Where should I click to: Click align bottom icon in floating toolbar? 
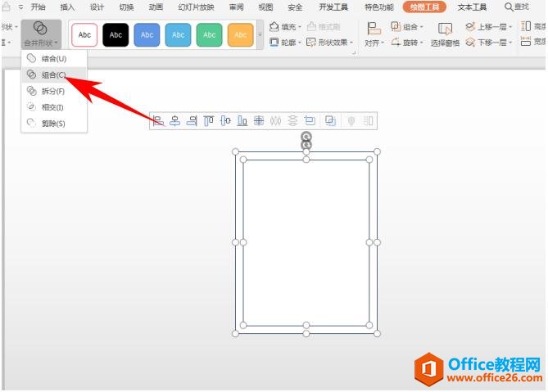tap(242, 121)
